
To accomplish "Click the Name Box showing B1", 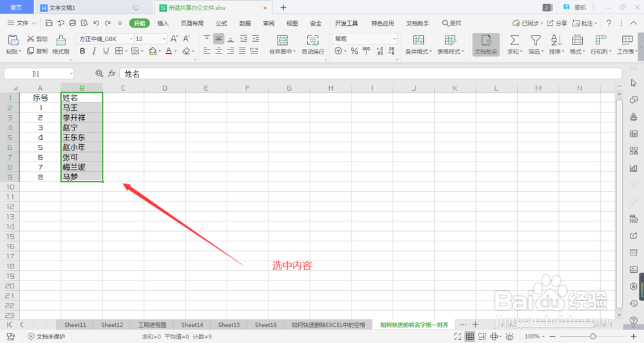I will click(x=39, y=74).
